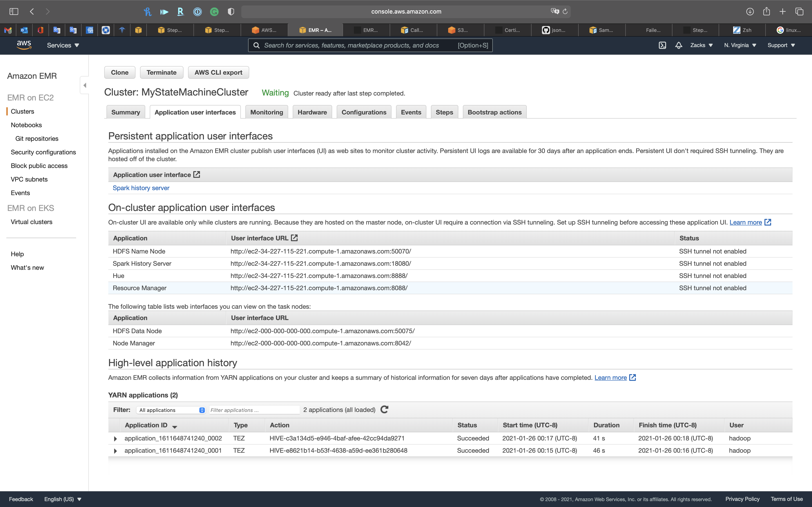This screenshot has width=812, height=507.
Task: Click the Terminate button
Action: tap(161, 72)
